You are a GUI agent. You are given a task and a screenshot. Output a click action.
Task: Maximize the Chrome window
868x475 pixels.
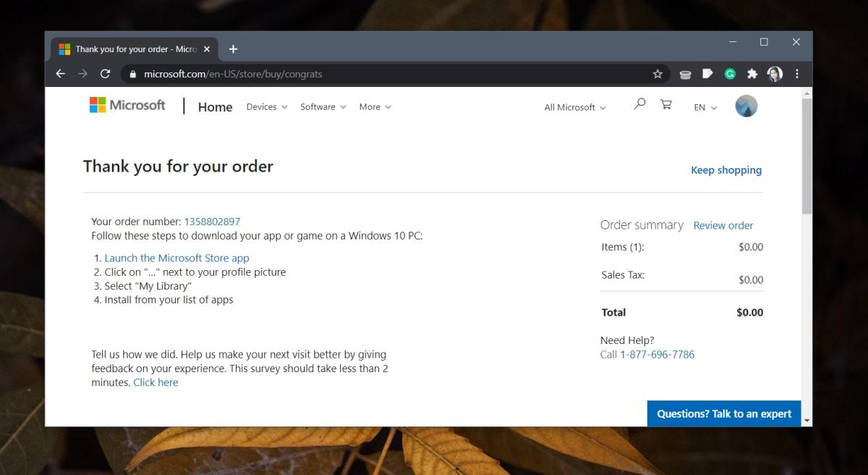point(764,43)
